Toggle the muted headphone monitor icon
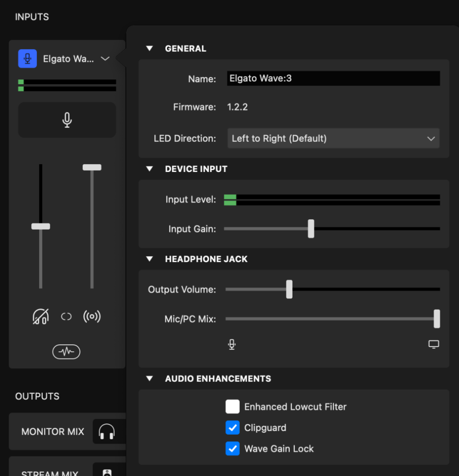 click(41, 317)
